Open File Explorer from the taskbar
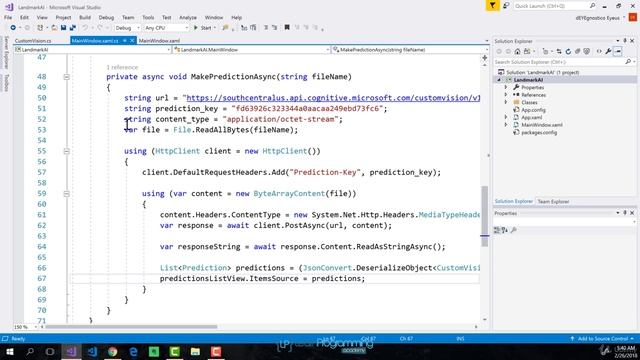Screen dimensions: 640x360 (x=195, y=351)
